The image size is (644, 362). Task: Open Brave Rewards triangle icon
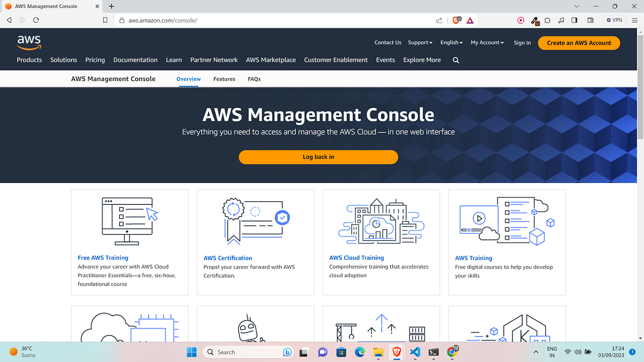click(x=469, y=20)
